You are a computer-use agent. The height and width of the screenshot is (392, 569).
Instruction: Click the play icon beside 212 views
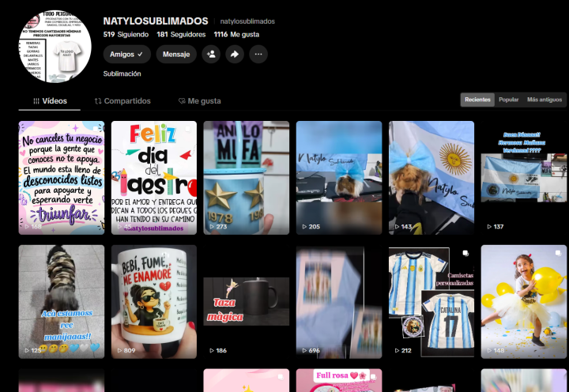(x=398, y=351)
